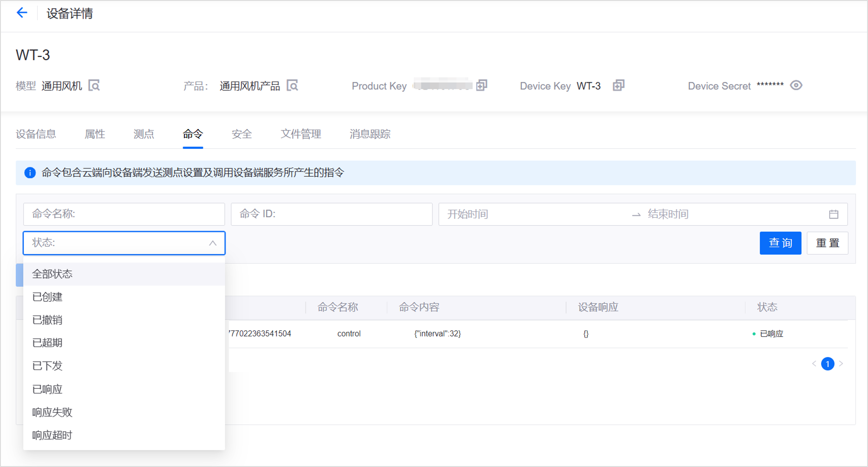This screenshot has width=868, height=467.
Task: Open product detail icon beside 通用风机产品
Action: 292,86
